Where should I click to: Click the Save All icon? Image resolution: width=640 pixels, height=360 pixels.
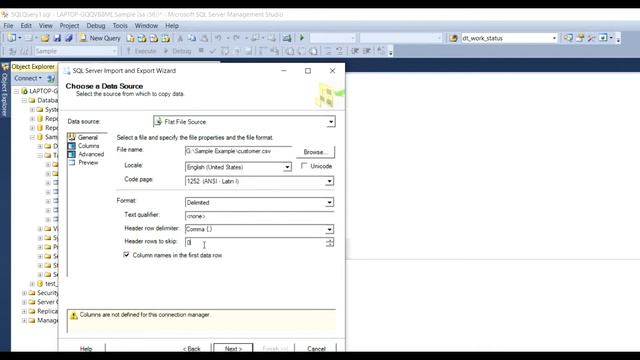pos(69,38)
